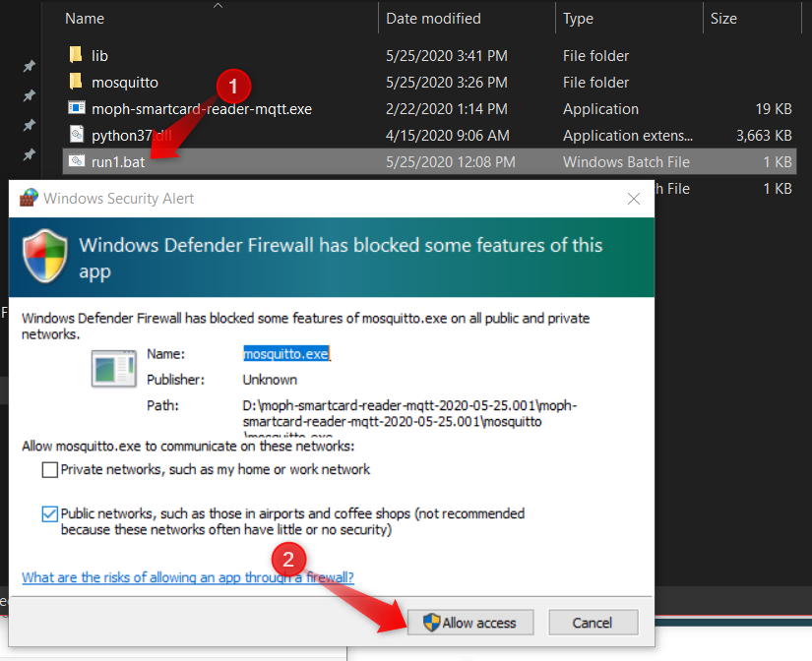Click the Windows Security Alert firewall title icon
The image size is (812, 661).
29,198
